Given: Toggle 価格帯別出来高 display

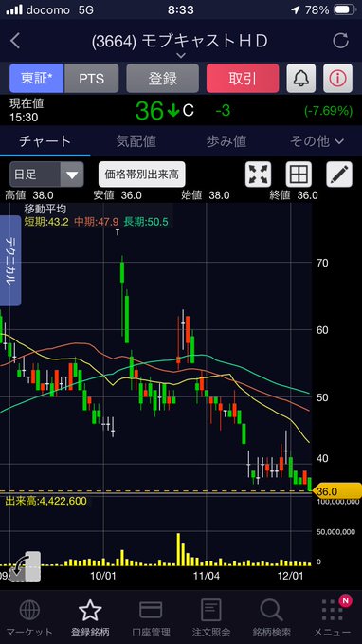Looking at the screenshot, I should 141,175.
